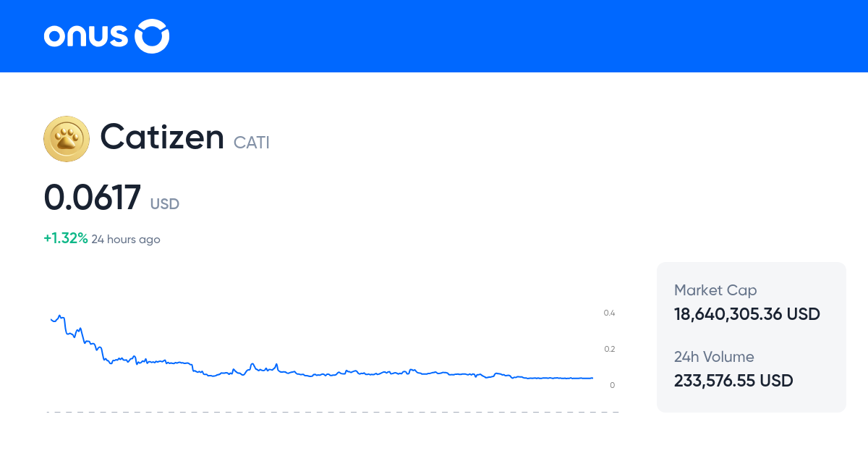868x456 pixels.
Task: Open the CATI ticker details
Action: 252,143
